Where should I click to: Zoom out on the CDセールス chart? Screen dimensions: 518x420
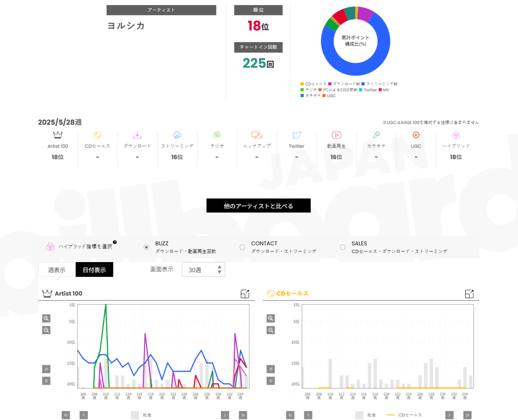coord(271,330)
